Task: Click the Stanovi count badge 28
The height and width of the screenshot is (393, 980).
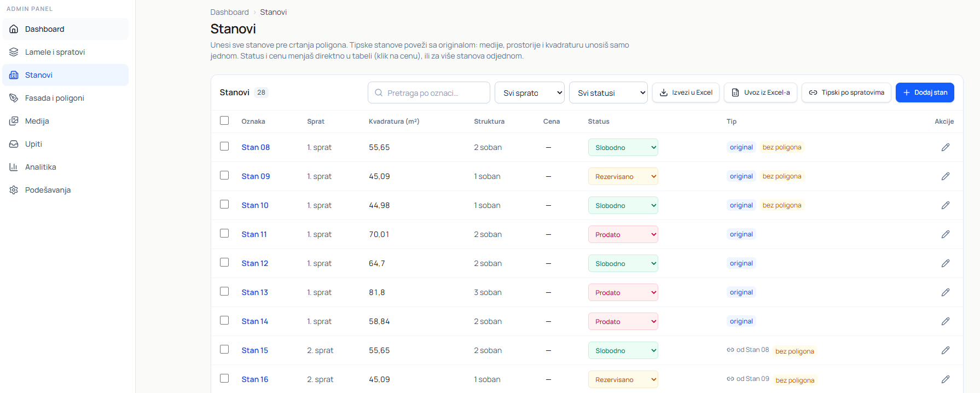Action: coord(261,93)
